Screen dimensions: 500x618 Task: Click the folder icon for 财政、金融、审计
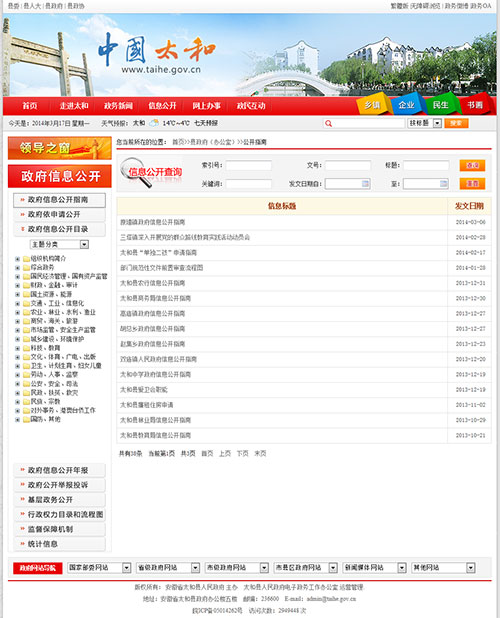pos(26,285)
